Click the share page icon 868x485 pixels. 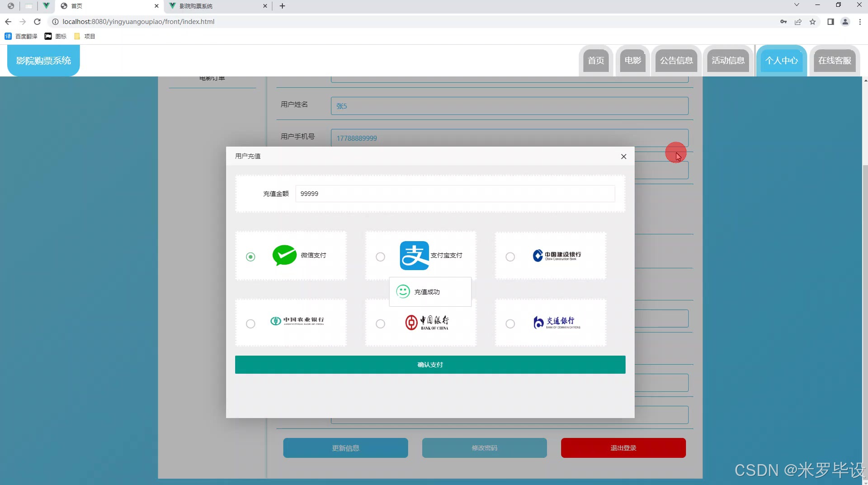(798, 22)
